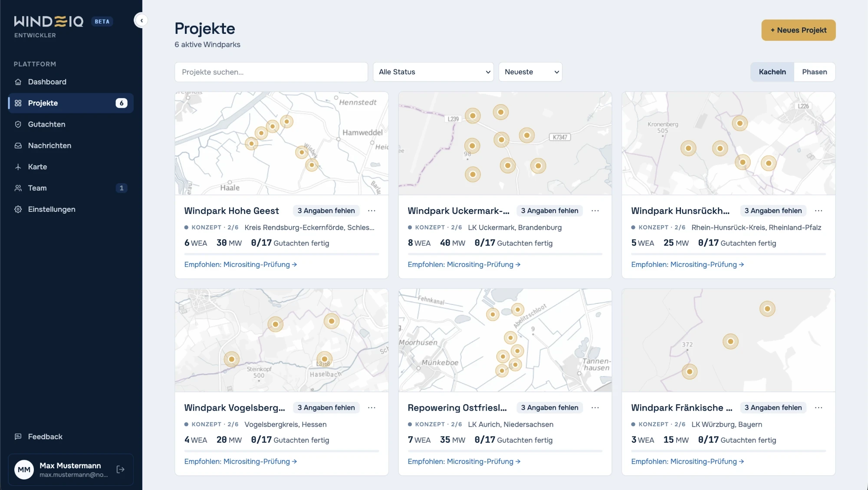Click the Projekte grid icon in sidebar
The height and width of the screenshot is (490, 868).
pos(18,103)
